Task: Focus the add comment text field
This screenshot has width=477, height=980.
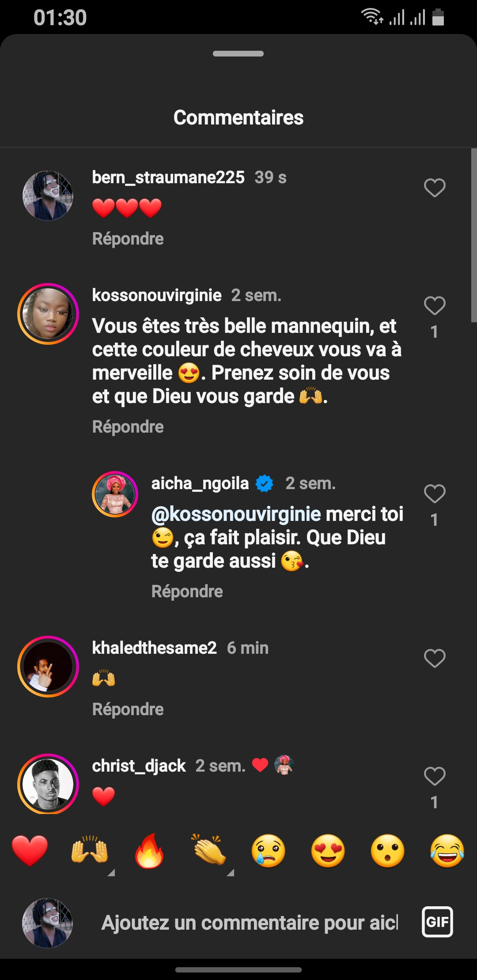Action: pyautogui.click(x=250, y=923)
